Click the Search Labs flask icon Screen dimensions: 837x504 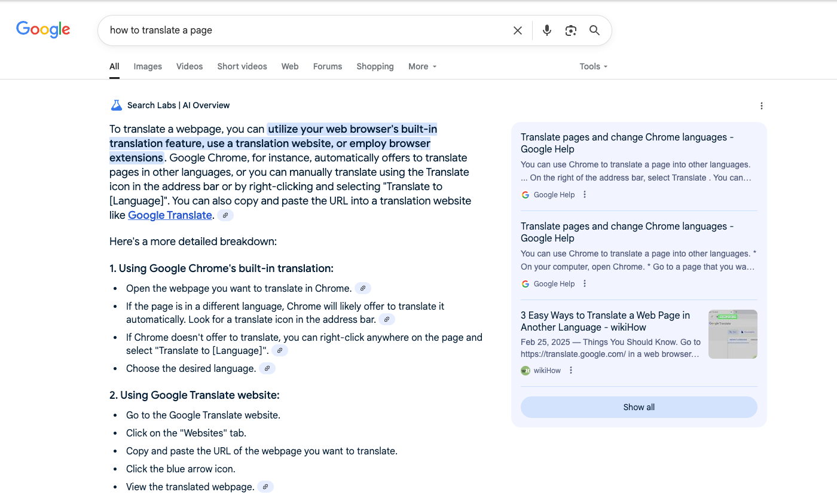pyautogui.click(x=117, y=105)
